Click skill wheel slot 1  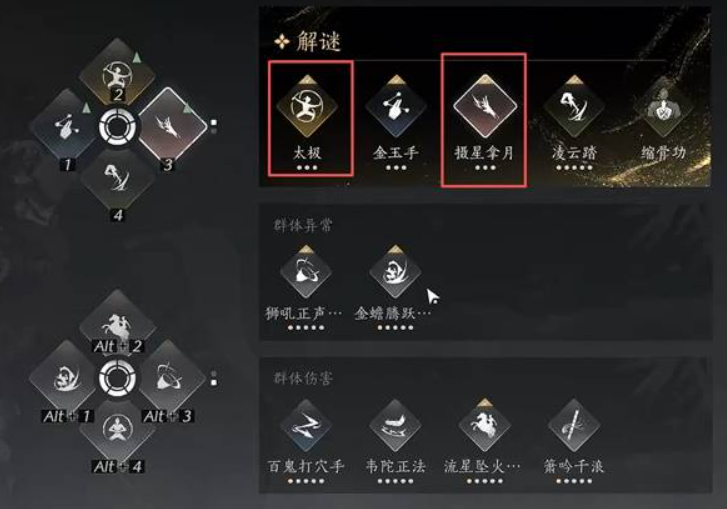pos(65,126)
